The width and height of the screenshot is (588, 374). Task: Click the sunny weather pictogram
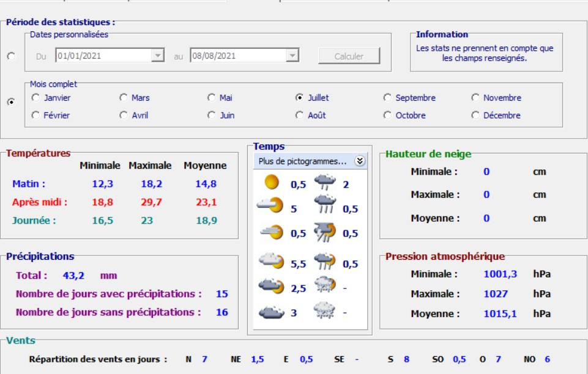click(x=272, y=182)
